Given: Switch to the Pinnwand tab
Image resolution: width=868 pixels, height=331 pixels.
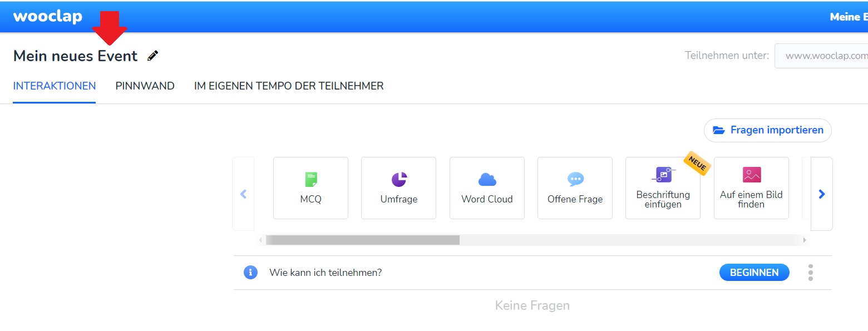Looking at the screenshot, I should point(145,86).
